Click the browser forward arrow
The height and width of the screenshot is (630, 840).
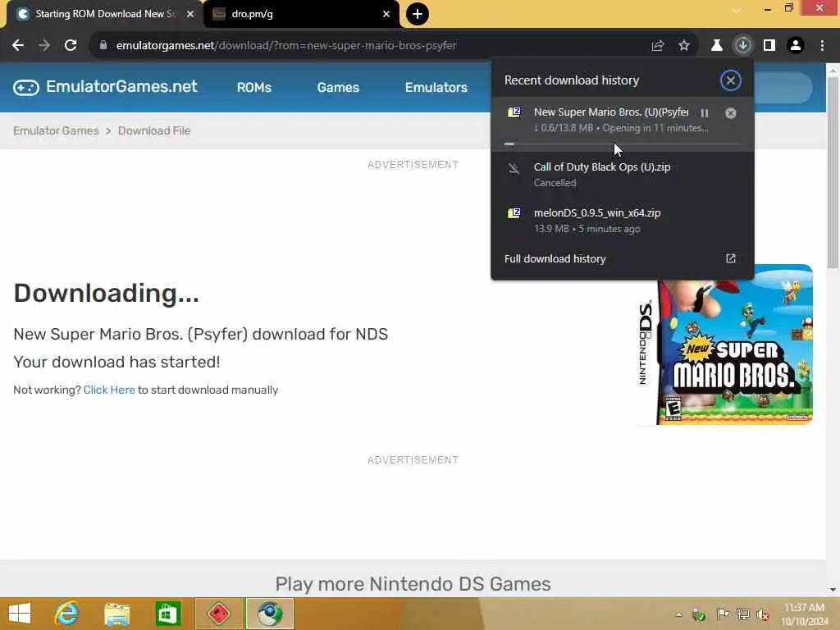coord(44,46)
